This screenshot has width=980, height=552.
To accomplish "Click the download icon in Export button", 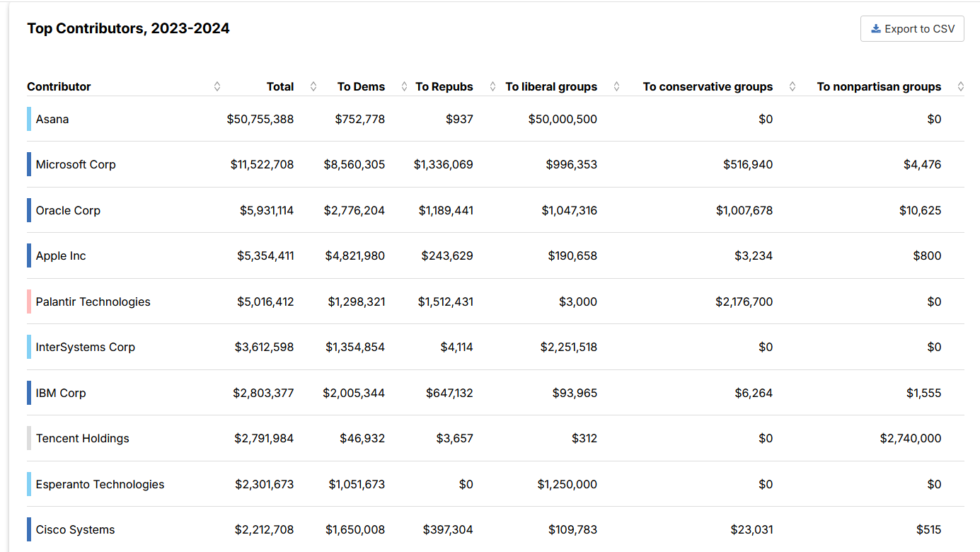I will point(876,29).
